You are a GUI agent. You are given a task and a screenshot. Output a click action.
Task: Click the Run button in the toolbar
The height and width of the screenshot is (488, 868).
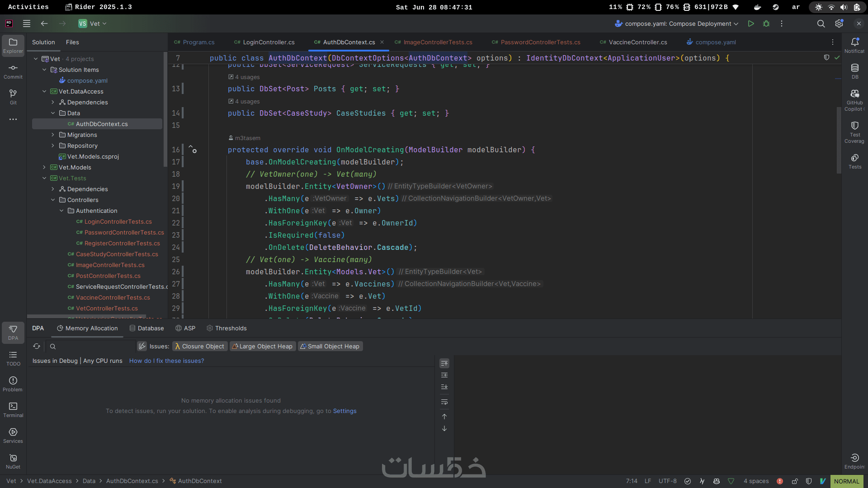[751, 24]
